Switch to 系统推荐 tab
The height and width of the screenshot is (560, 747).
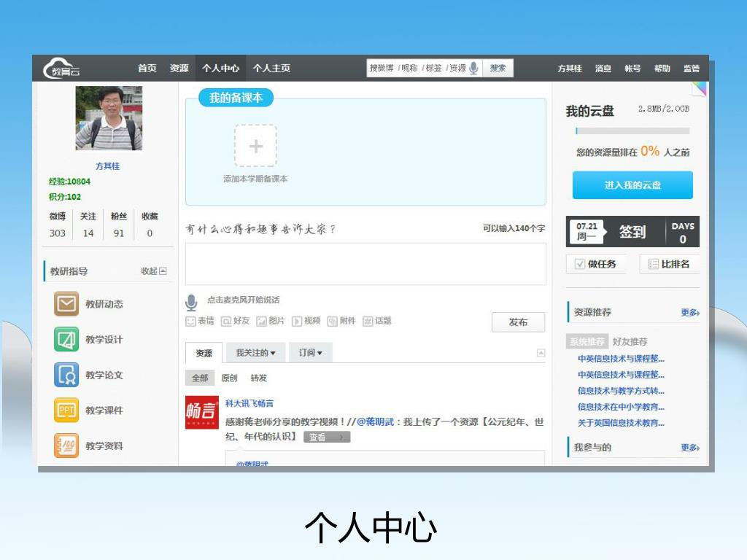(x=587, y=341)
